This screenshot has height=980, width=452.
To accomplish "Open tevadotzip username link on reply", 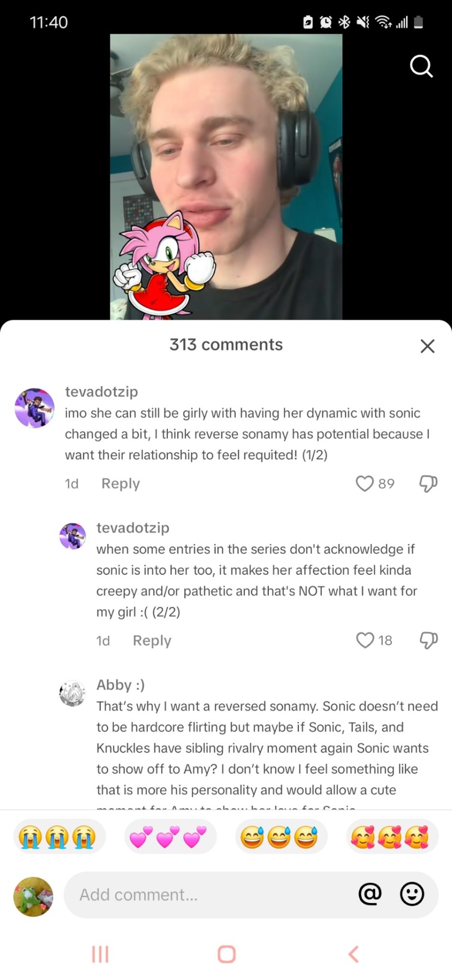I will 133,527.
